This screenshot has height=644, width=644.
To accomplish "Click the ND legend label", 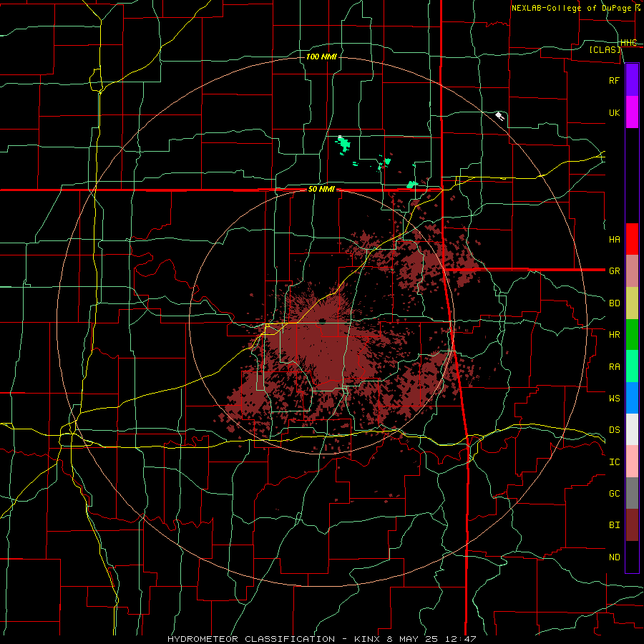I will pos(615,557).
